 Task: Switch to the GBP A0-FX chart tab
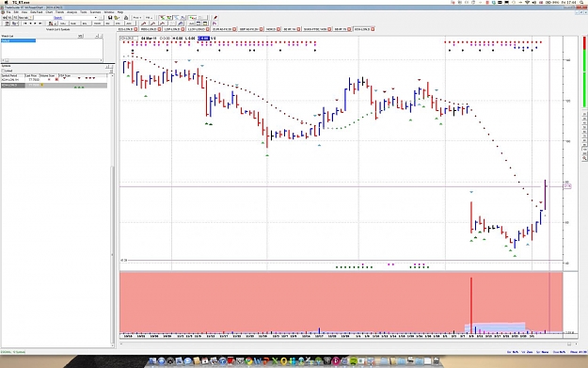tap(249, 29)
